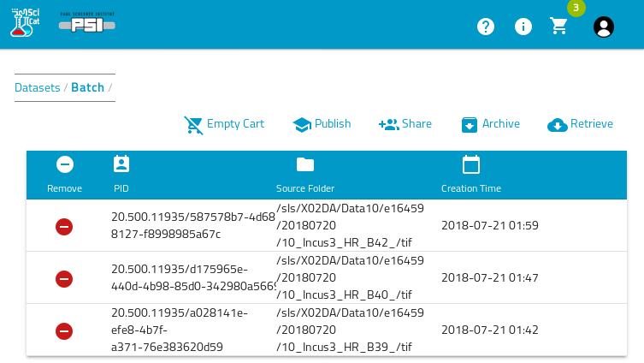Remove dataset Incus3_HR_B39 from batch
Viewport: 644px width, 363px height.
coord(64,330)
